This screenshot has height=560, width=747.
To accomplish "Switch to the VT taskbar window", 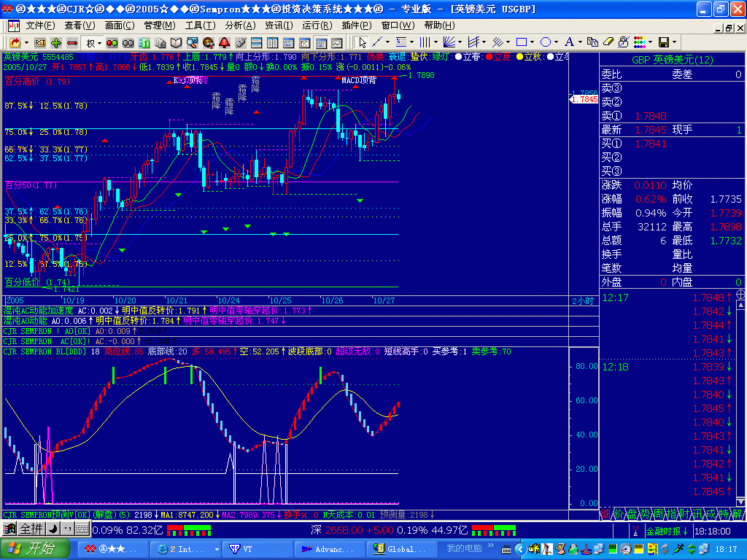I will point(257,549).
